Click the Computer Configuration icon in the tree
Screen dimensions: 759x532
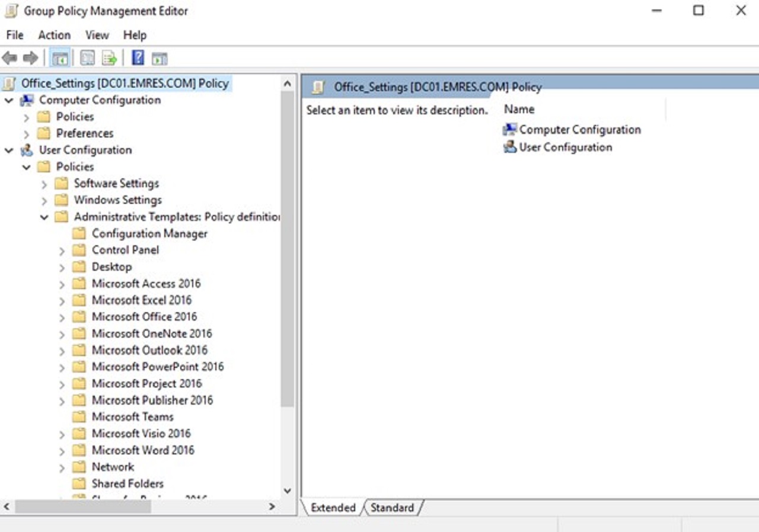point(27,100)
